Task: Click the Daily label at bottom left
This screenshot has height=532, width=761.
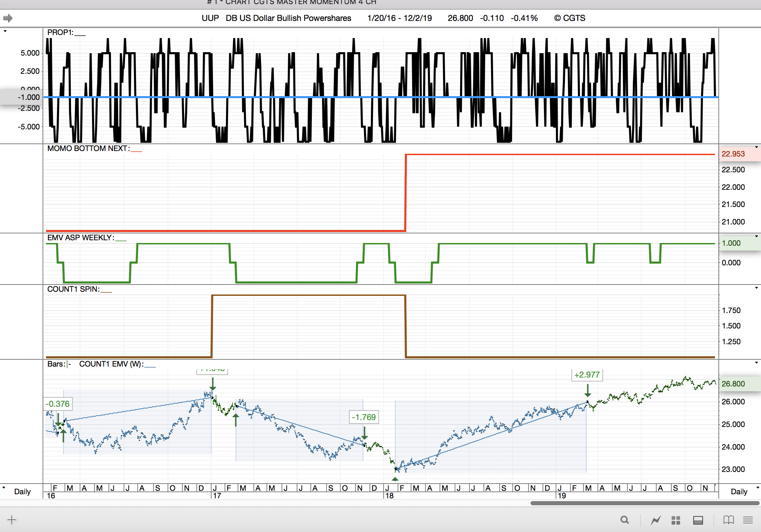Action: tap(22, 491)
